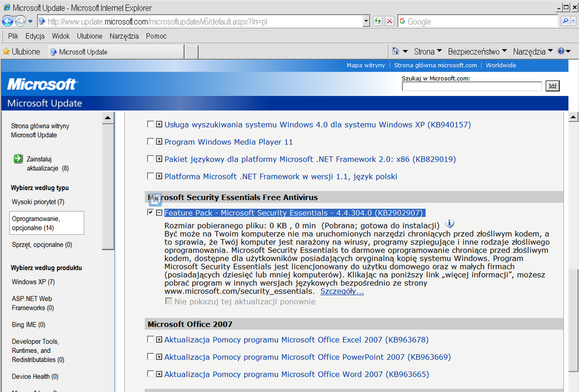Click the main page scrollbar up arrow

[x=573, y=118]
